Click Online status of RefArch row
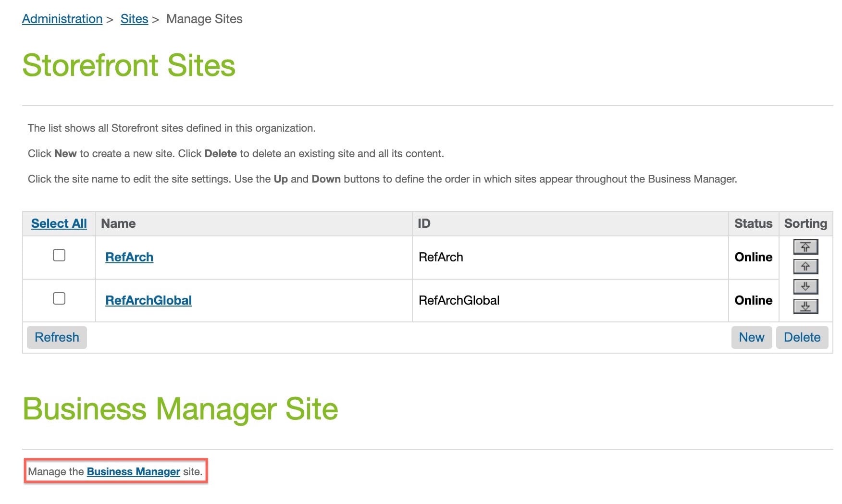 click(753, 257)
